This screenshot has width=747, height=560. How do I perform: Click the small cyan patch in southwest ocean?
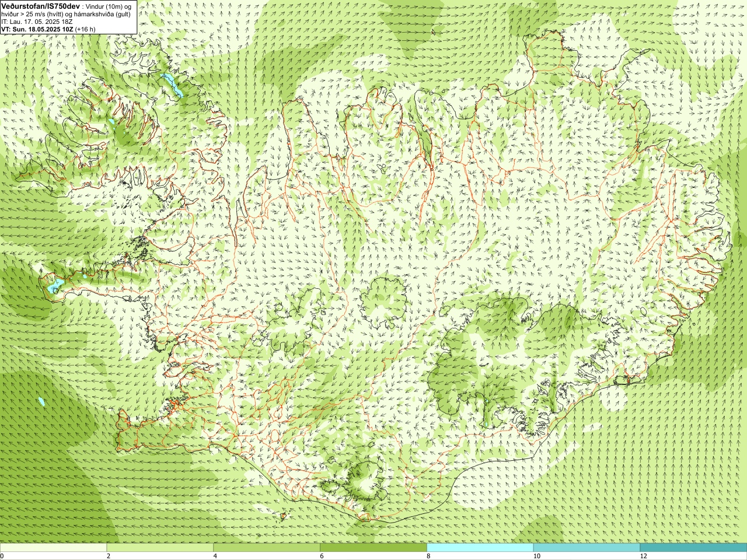click(x=41, y=401)
